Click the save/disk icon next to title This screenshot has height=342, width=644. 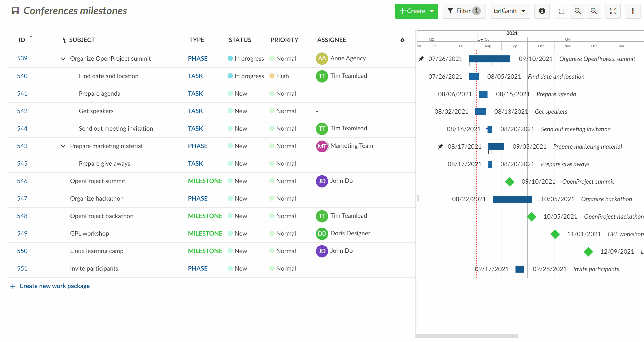[15, 11]
